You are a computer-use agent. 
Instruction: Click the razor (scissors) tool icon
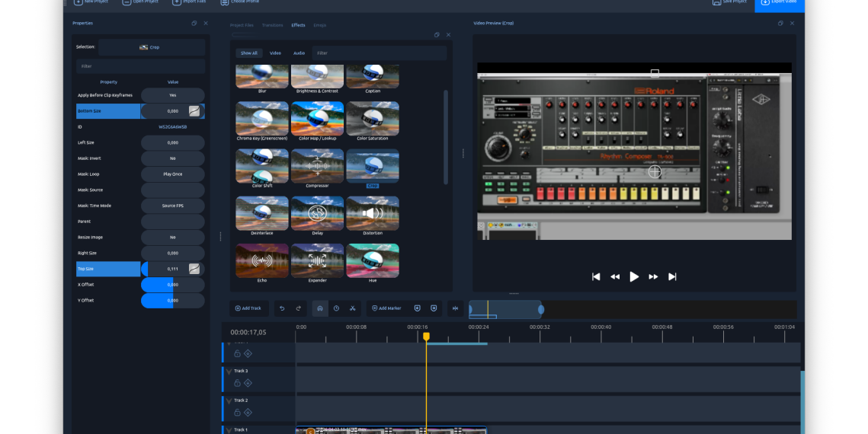[353, 308]
